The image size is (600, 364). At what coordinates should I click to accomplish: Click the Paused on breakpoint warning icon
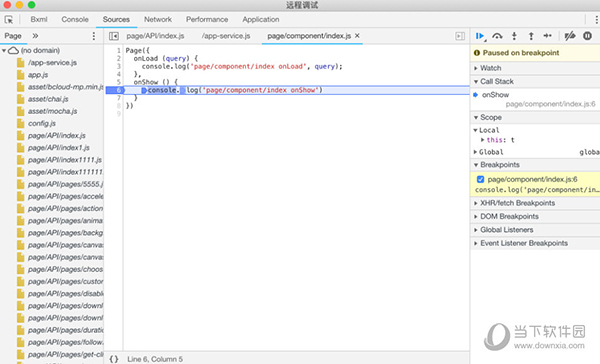(477, 53)
